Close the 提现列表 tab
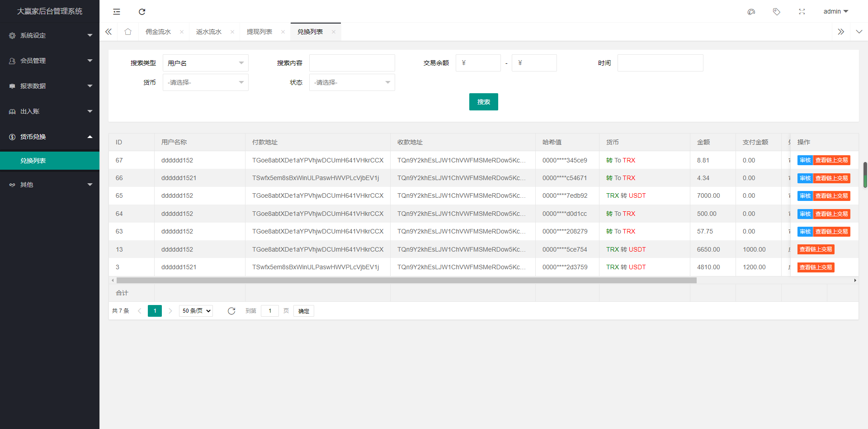Viewport: 868px width, 429px height. 283,32
